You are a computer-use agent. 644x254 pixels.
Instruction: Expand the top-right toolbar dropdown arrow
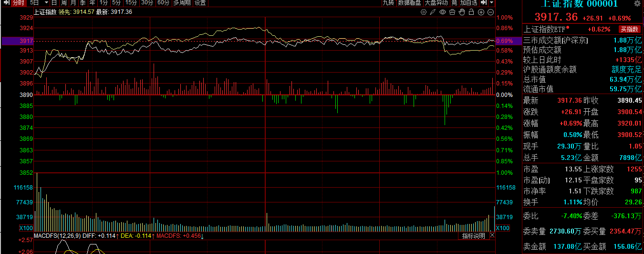491,3
